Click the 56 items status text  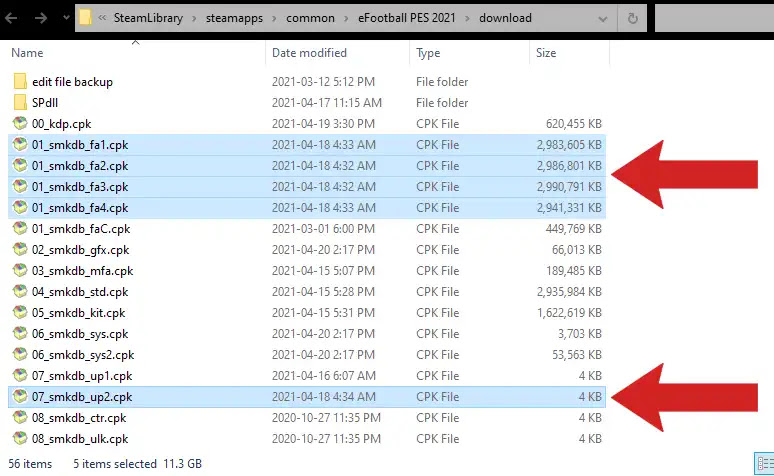[x=30, y=464]
